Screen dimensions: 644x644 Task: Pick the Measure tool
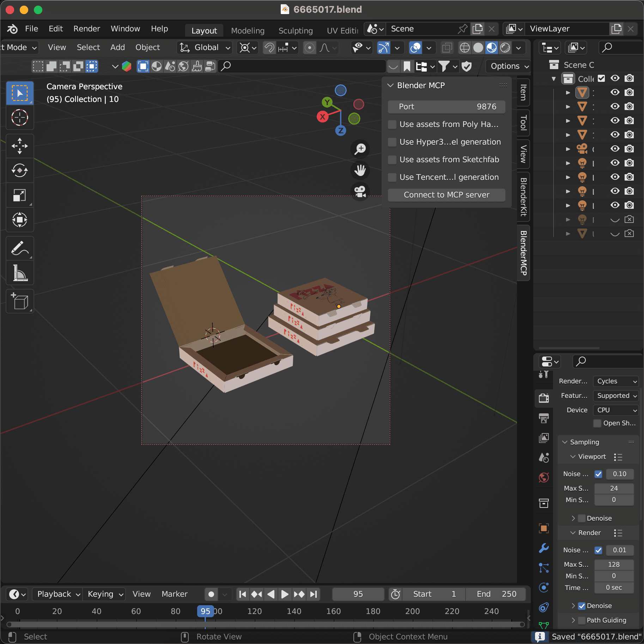20,273
